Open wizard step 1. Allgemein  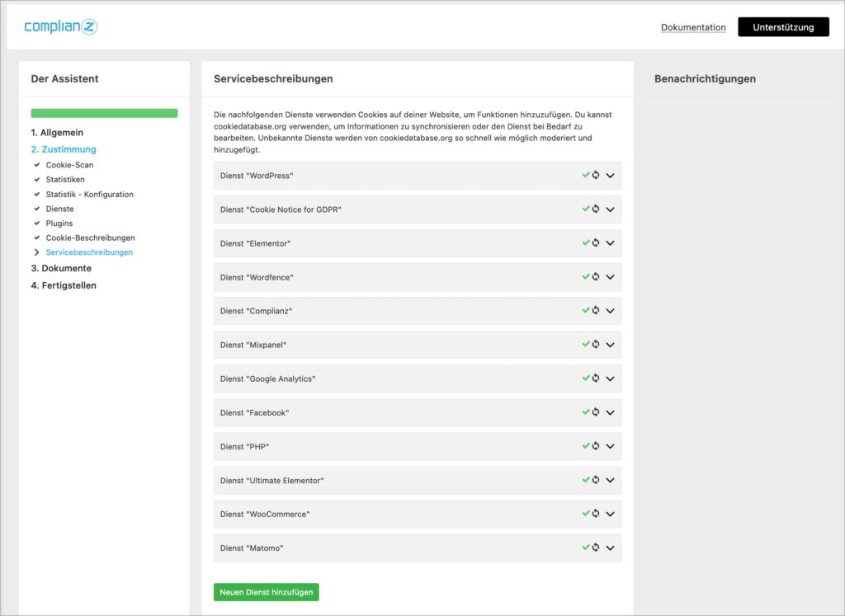57,133
